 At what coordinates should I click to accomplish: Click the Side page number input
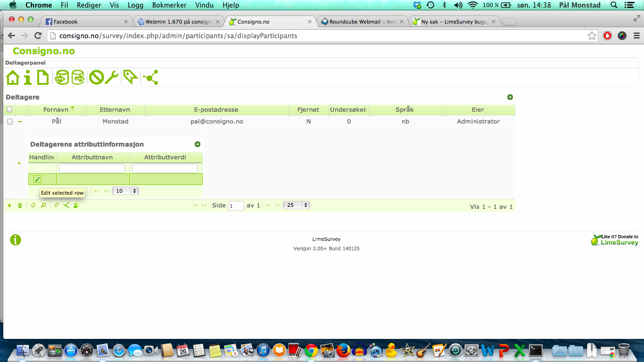[236, 206]
